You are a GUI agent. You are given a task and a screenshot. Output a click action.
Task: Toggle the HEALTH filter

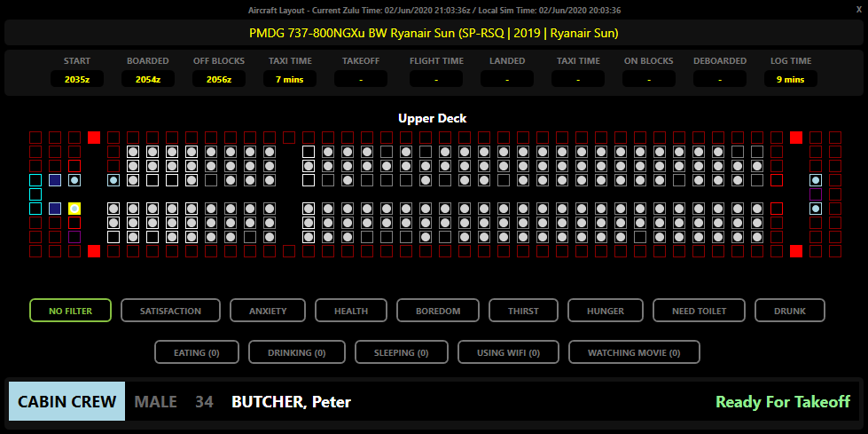click(x=351, y=311)
